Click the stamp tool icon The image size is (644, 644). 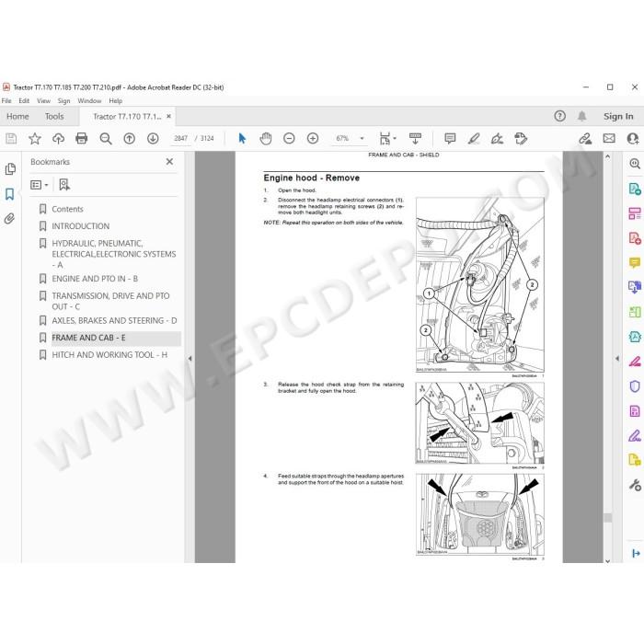(521, 139)
